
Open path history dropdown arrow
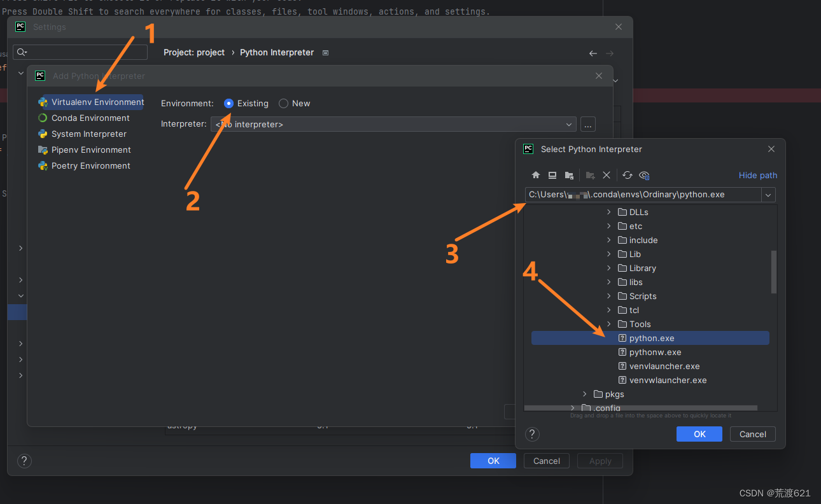pos(769,195)
